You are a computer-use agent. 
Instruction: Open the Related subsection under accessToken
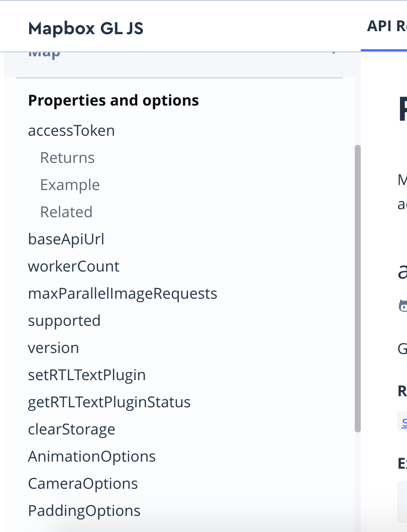coord(66,212)
